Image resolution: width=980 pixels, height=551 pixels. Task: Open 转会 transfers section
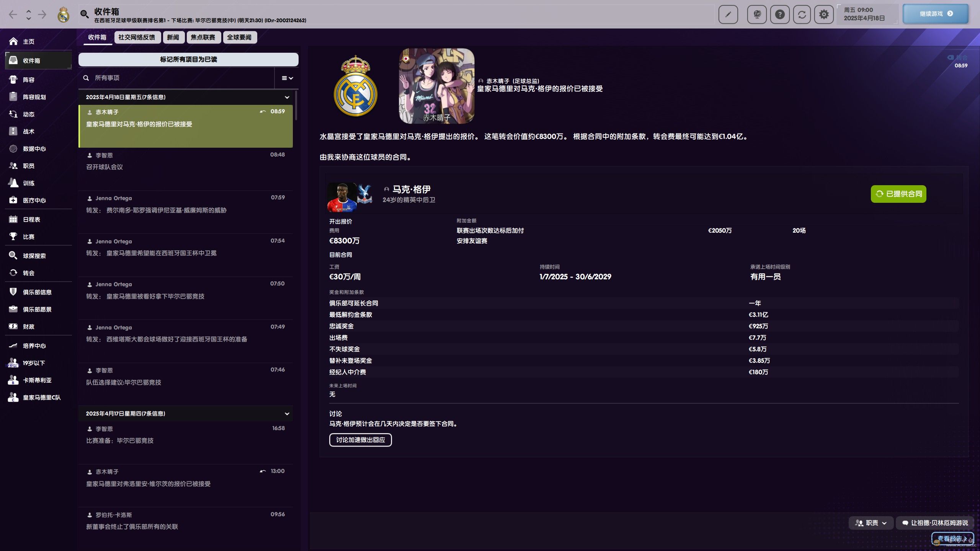tap(38, 273)
